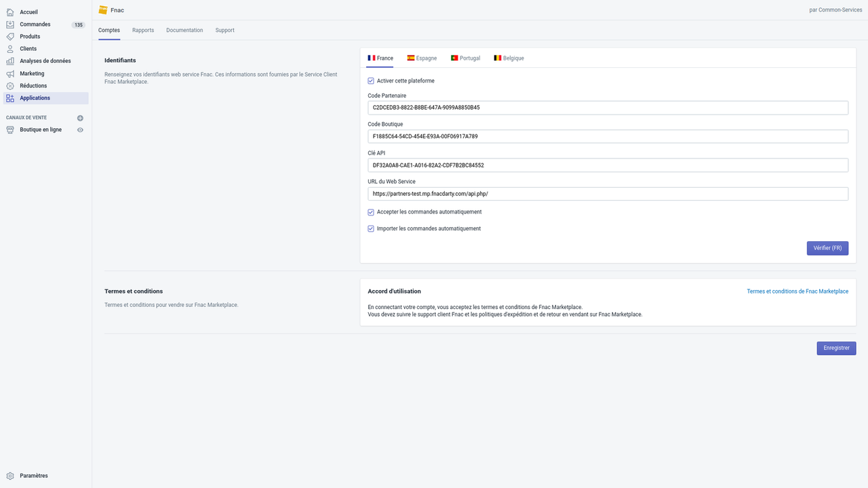Viewport: 868px width, 488px height.
Task: Click the Vérifier (FR) button
Action: tap(827, 248)
